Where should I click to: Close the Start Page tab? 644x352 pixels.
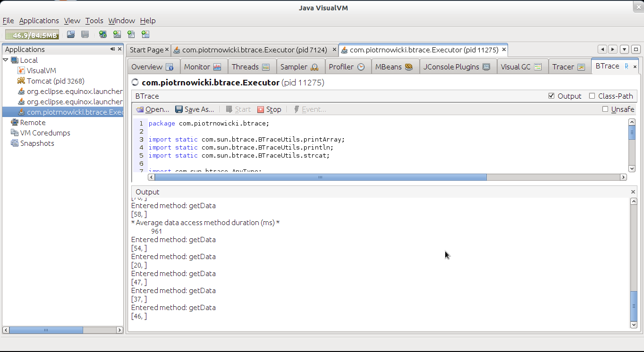167,50
